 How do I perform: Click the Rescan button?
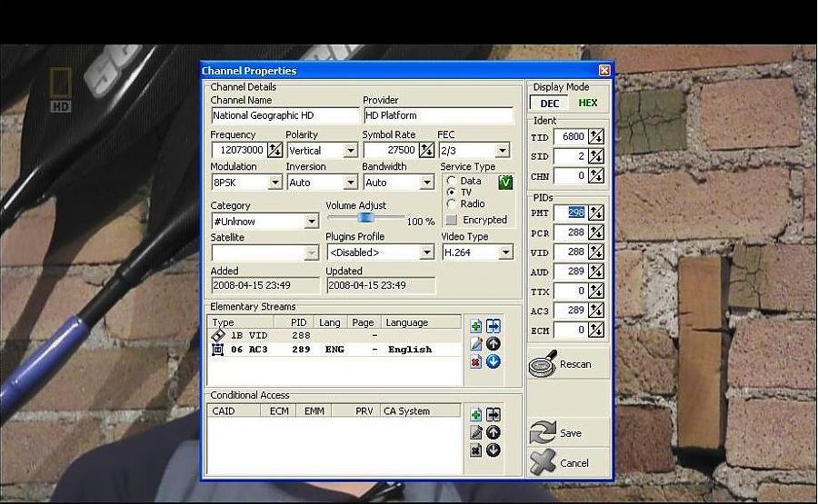[567, 364]
